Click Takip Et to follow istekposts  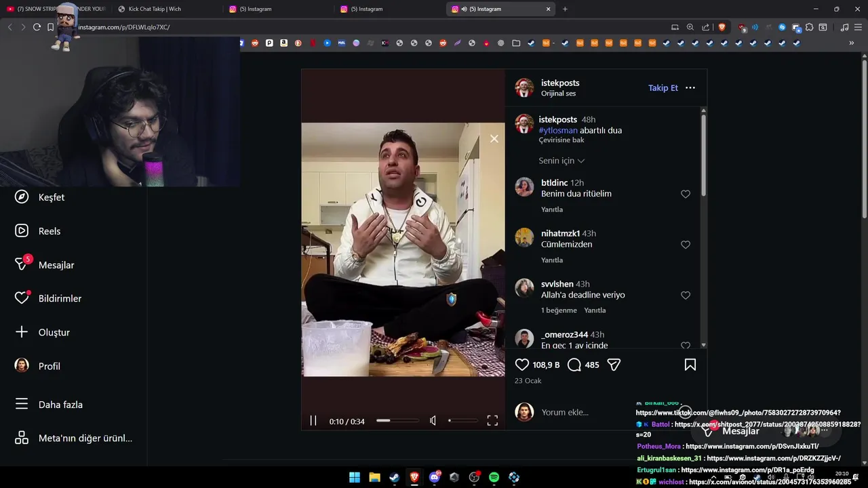click(663, 88)
